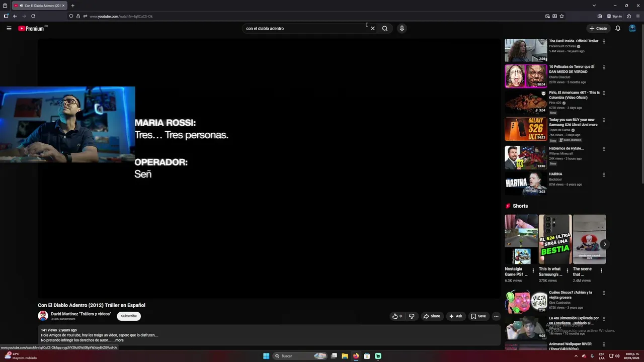Click the site padlock icon
The height and width of the screenshot is (362, 644).
78,16
